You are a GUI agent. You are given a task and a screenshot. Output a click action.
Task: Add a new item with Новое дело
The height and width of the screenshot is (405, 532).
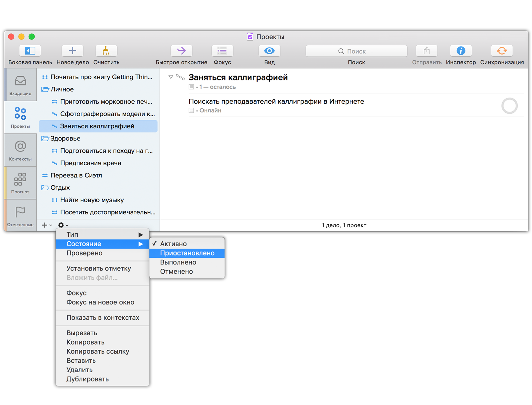(x=72, y=51)
